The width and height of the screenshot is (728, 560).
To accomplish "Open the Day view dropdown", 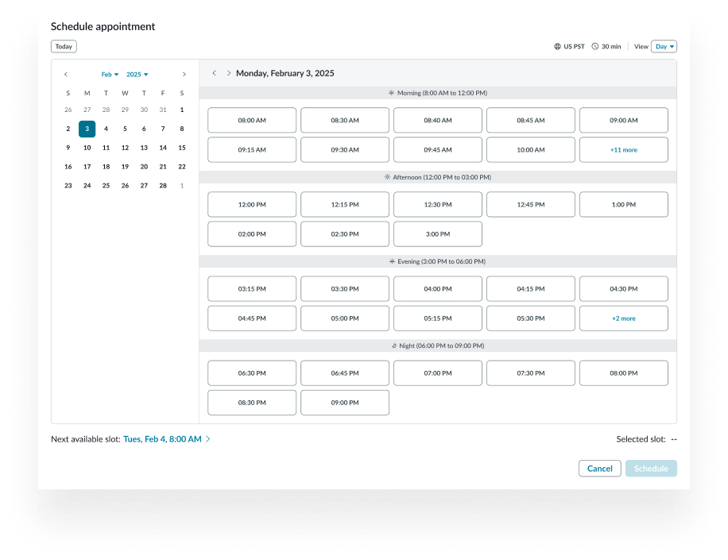I will tap(664, 46).
